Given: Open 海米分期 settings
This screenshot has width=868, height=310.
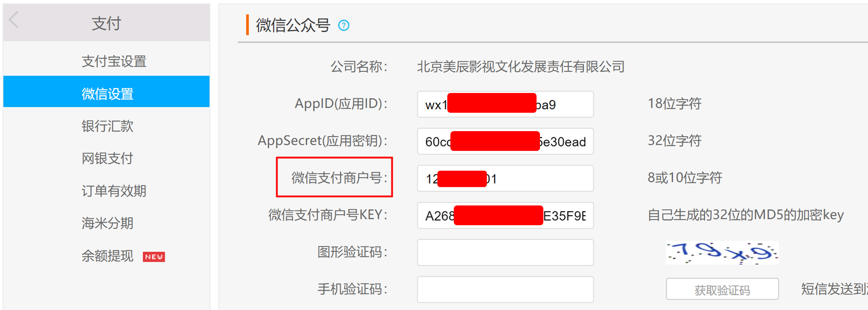Looking at the screenshot, I should point(107,223).
